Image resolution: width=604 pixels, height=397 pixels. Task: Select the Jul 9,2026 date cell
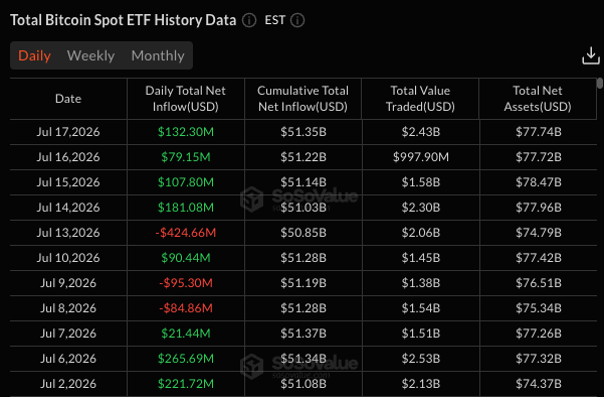68,283
